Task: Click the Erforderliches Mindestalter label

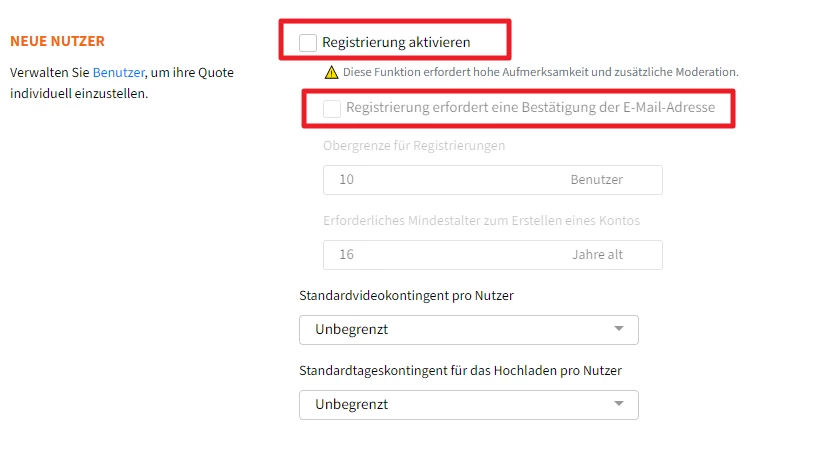Action: pos(481,220)
